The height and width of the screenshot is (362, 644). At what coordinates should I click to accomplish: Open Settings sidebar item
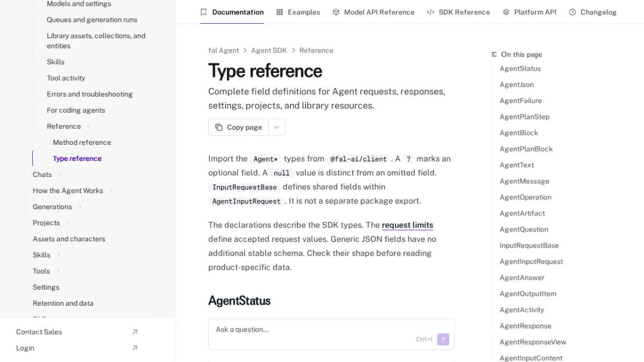pyautogui.click(x=46, y=287)
